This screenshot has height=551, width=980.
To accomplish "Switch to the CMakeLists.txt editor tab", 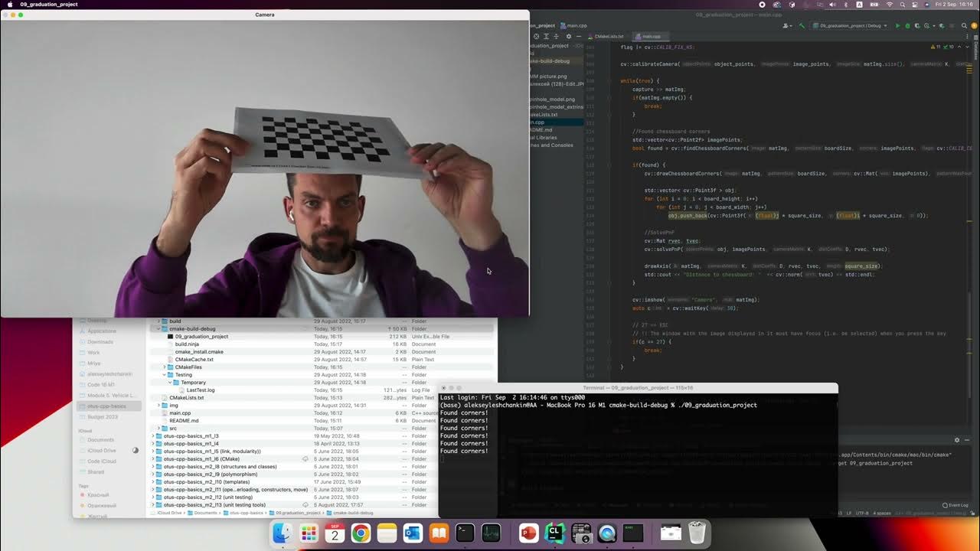I will tap(609, 36).
